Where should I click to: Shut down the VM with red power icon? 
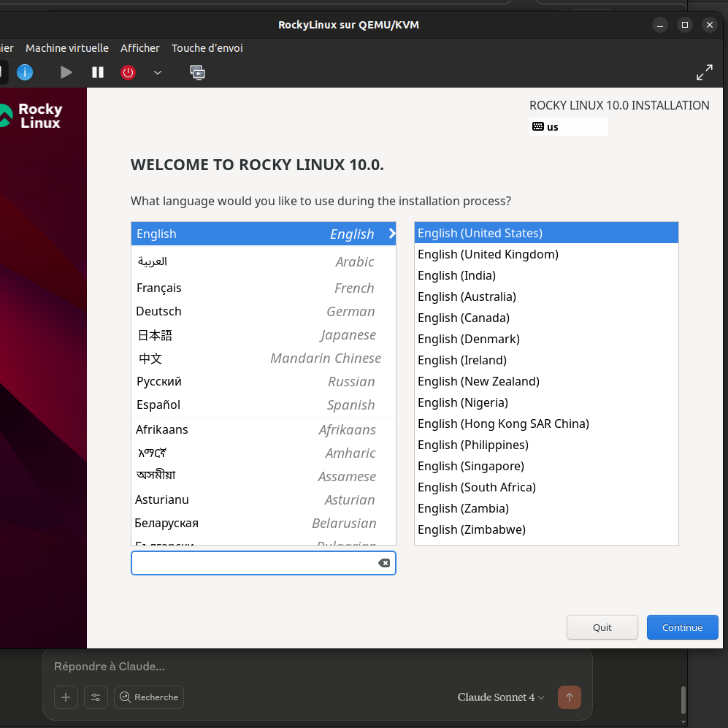128,72
